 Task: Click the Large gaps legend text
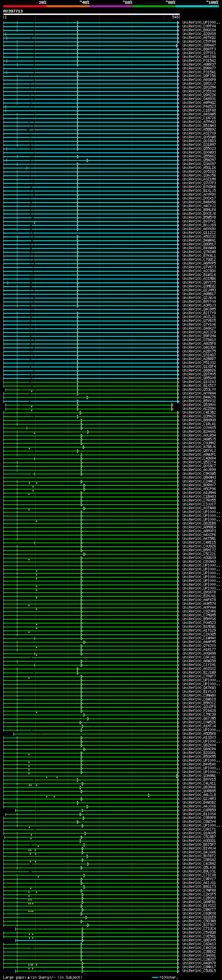click(x=43, y=977)
